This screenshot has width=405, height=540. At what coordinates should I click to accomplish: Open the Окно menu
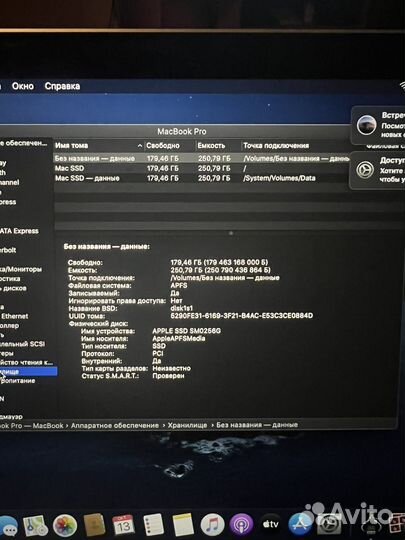[x=23, y=86]
